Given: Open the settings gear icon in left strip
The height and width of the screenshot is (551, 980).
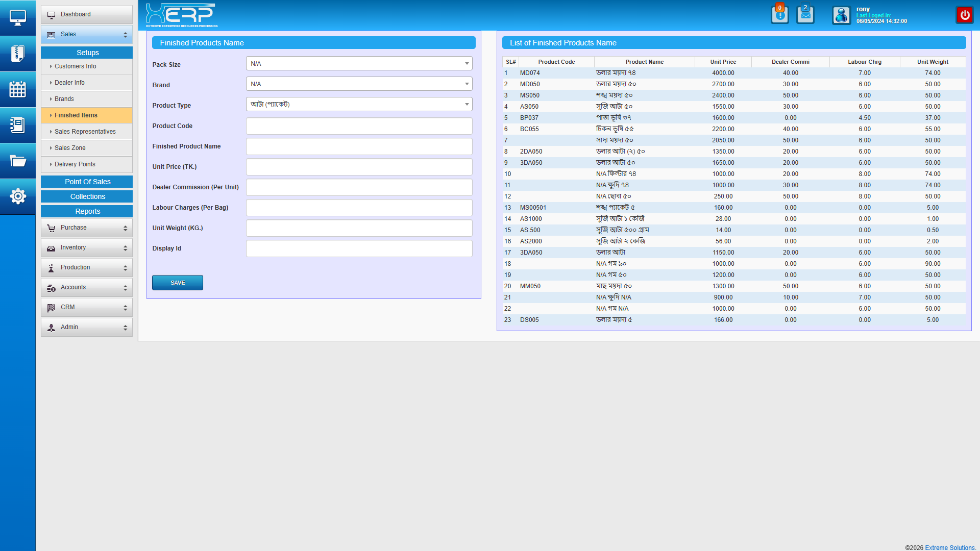Looking at the screenshot, I should pos(17,196).
